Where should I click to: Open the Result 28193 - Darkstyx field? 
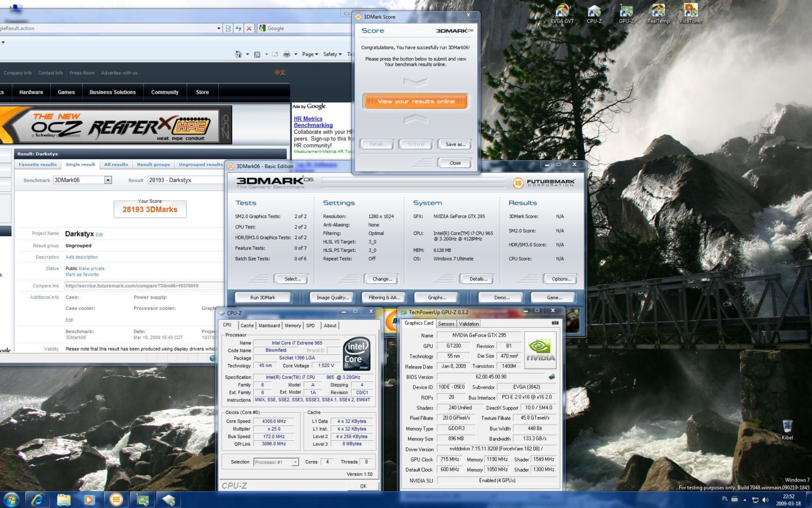click(185, 180)
